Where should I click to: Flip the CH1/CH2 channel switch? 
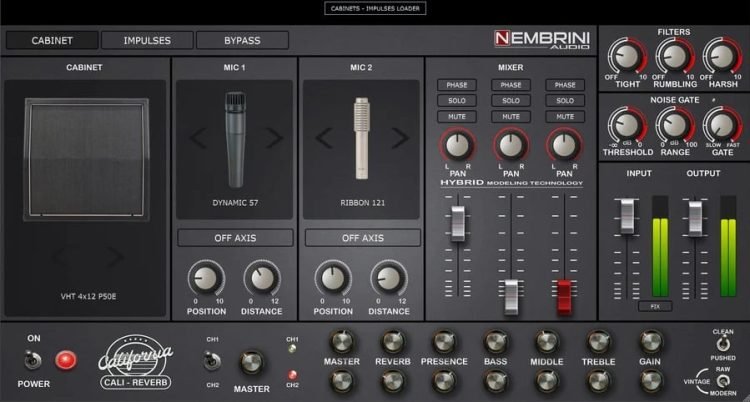212,362
